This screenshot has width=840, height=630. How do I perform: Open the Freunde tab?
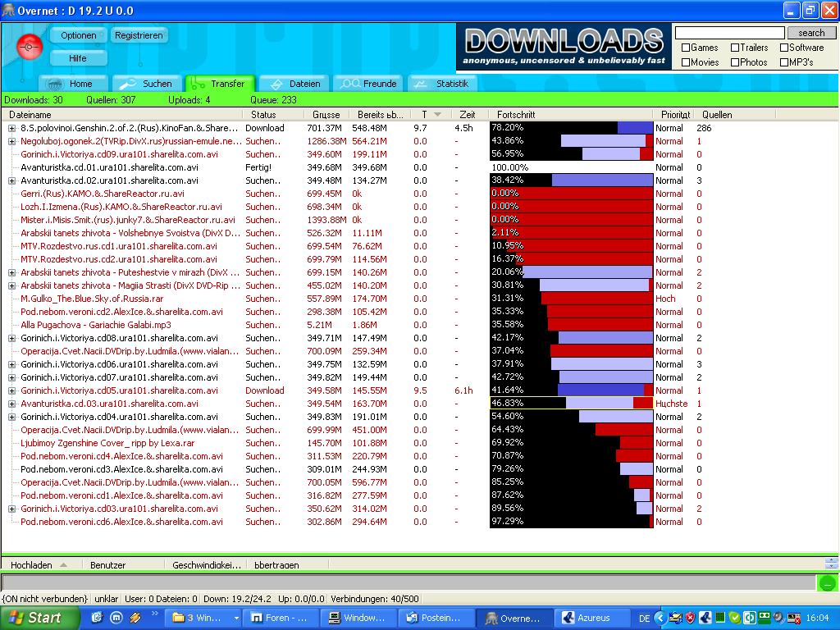pyautogui.click(x=369, y=84)
